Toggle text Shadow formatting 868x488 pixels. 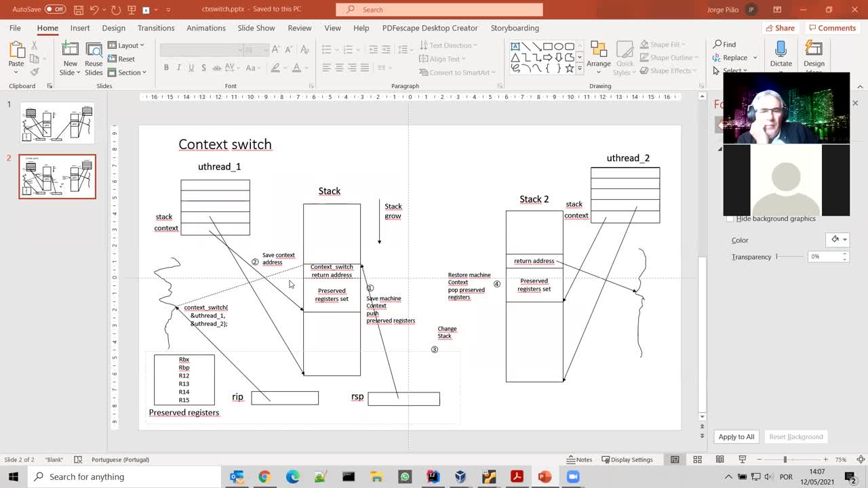click(x=204, y=68)
